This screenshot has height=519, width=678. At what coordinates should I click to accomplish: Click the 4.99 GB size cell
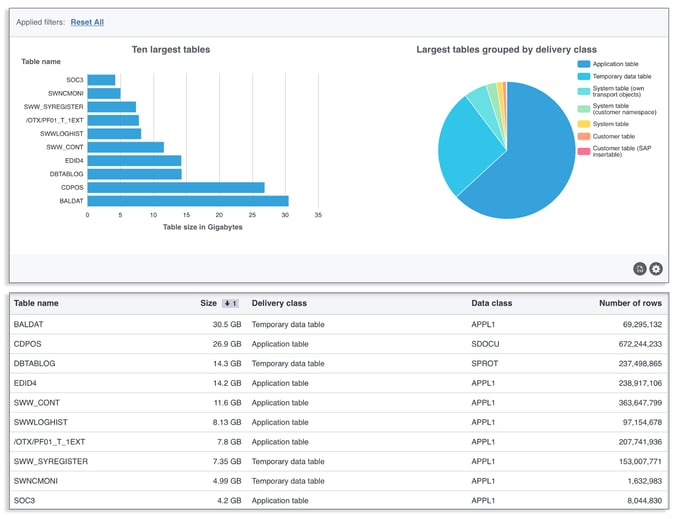[227, 481]
